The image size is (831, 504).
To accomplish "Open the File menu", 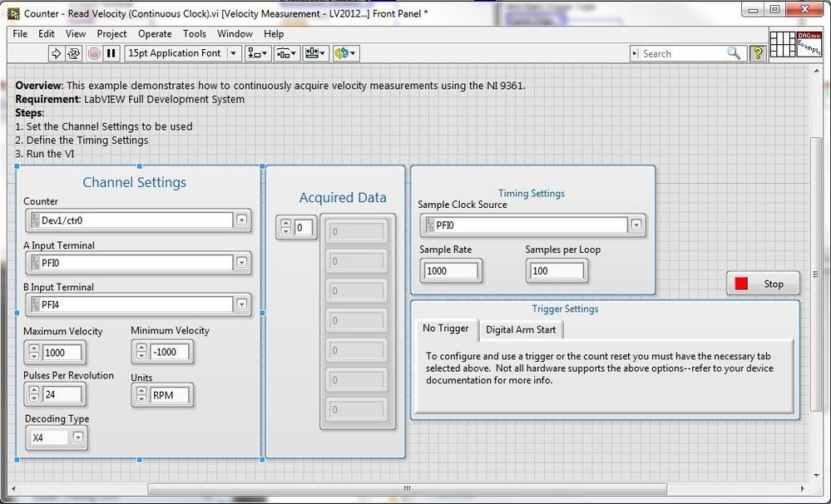I will 20,34.
